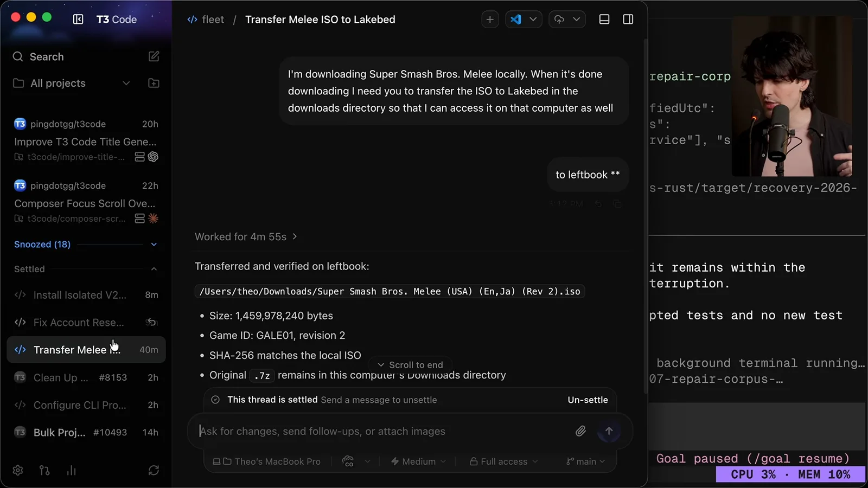The image size is (868, 488).
Task: Toggle the right side panel icon
Action: [x=628, y=20]
